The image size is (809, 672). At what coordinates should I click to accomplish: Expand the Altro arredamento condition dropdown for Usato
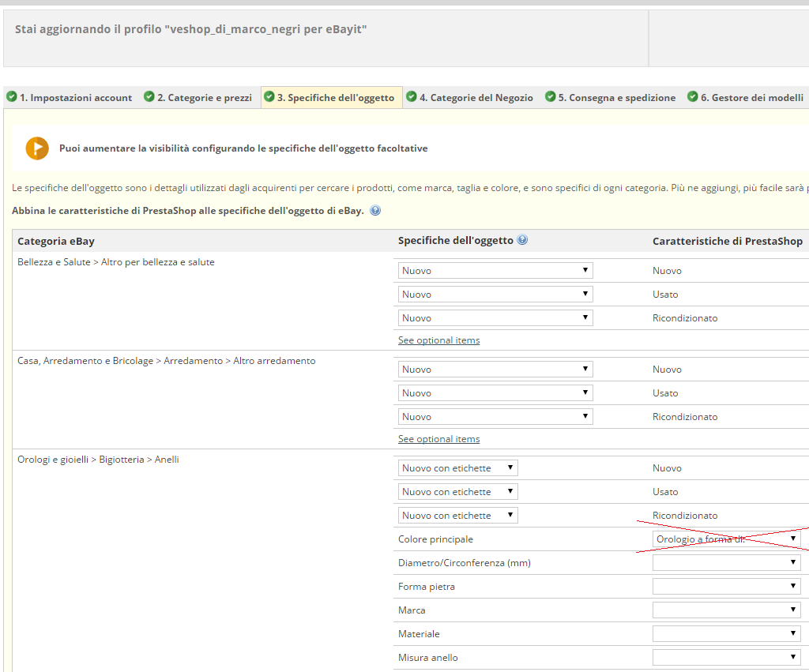coord(495,393)
